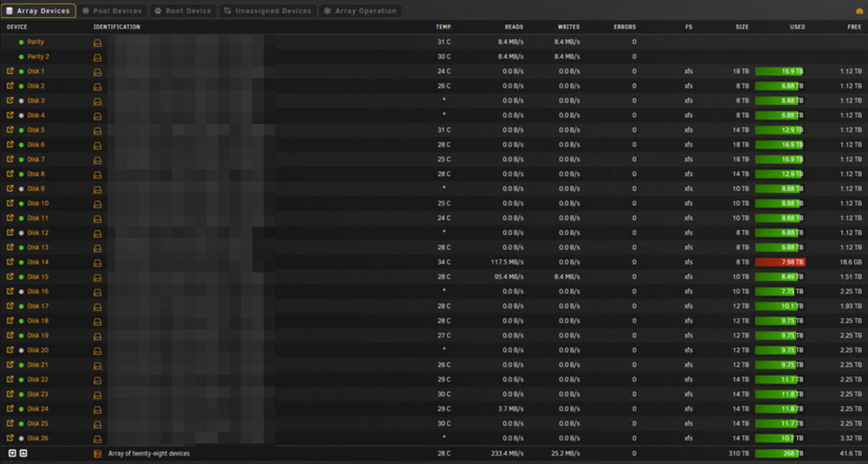
Task: Click the red 7.98 TB usage bar for Disk 14
Action: pyautogui.click(x=780, y=262)
